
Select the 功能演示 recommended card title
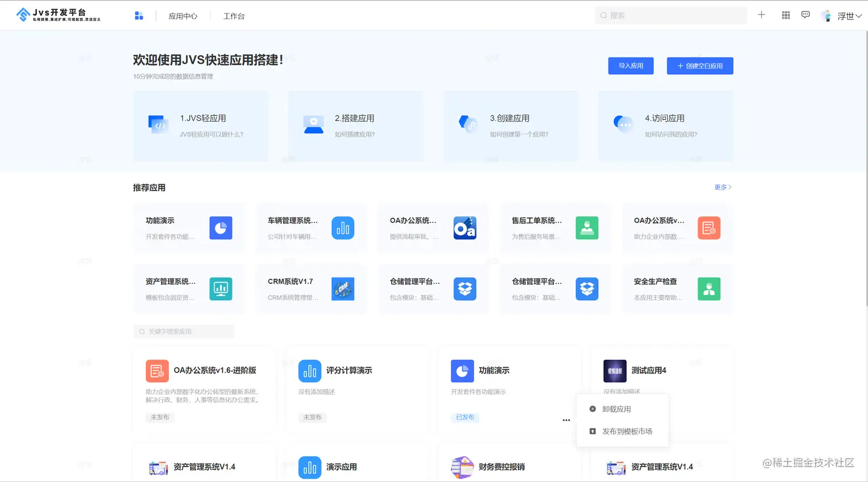[160, 220]
